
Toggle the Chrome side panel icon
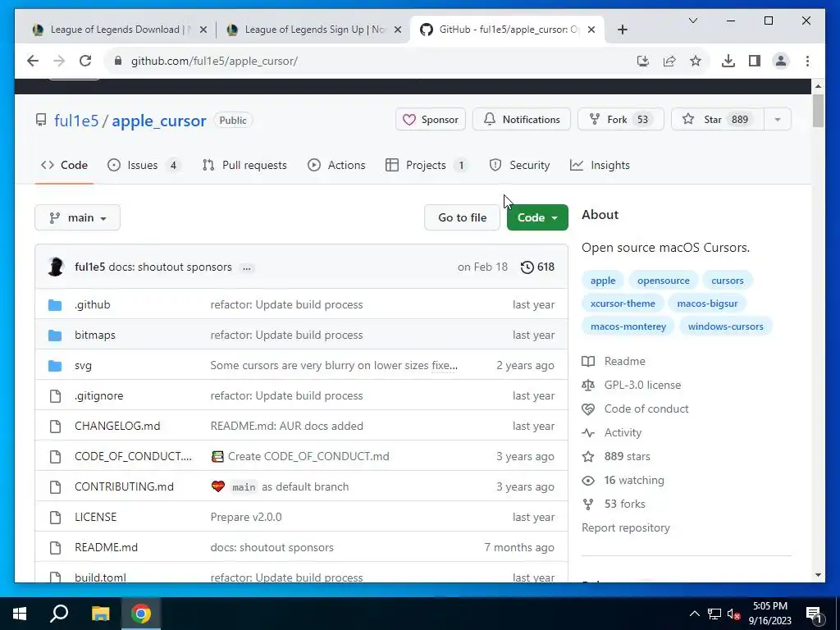coord(755,61)
